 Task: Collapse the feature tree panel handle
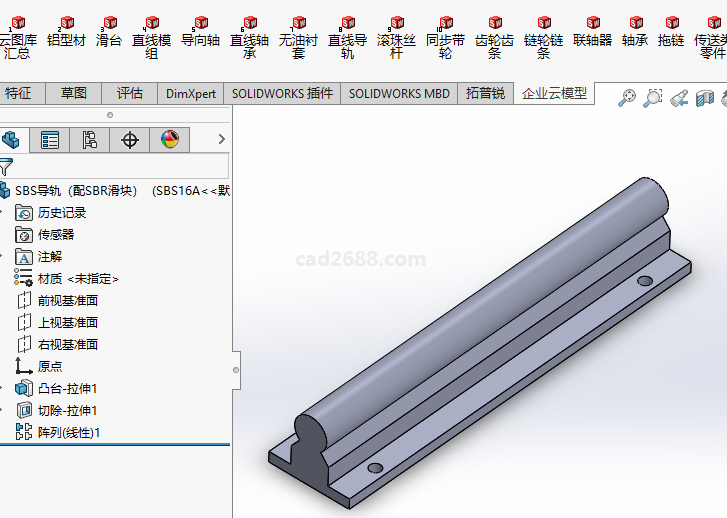click(236, 371)
